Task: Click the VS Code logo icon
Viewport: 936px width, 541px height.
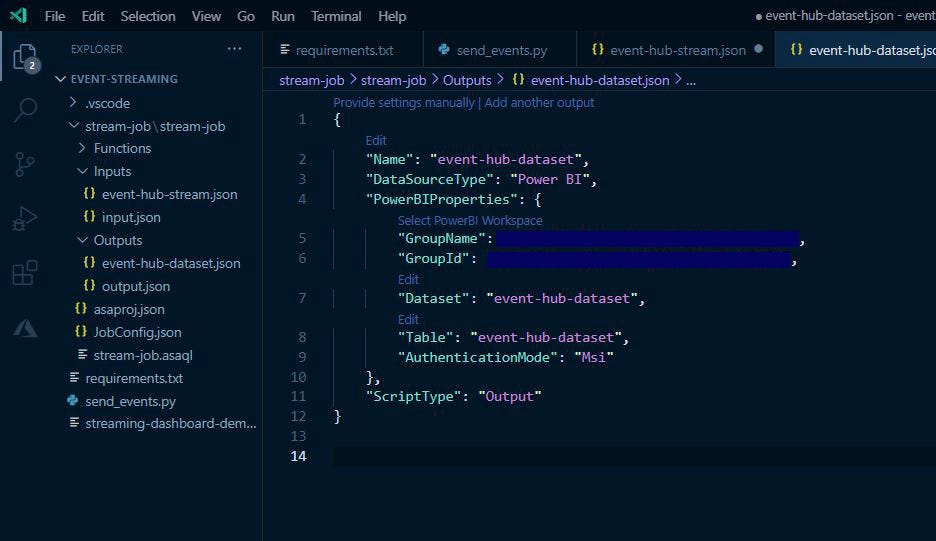Action: coord(18,16)
